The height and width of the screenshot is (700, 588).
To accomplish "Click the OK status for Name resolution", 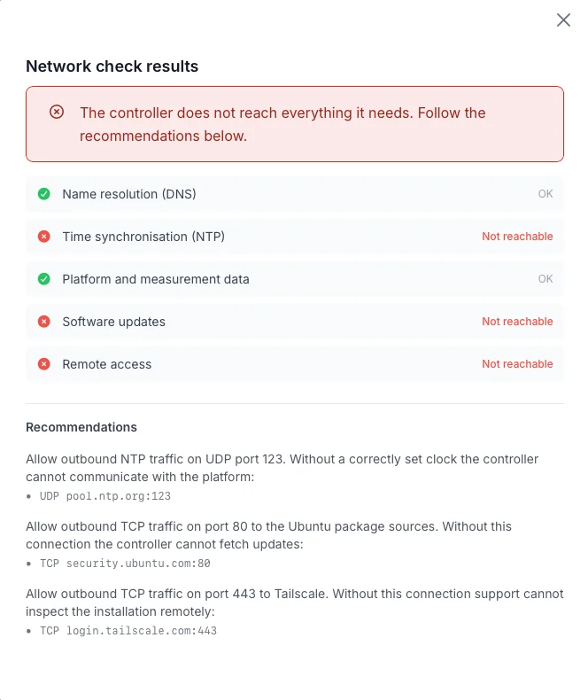I will point(545,194).
